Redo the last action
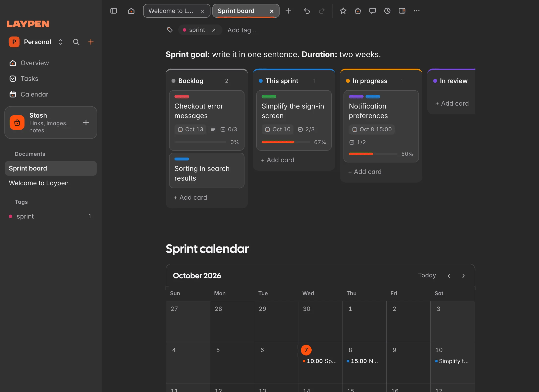Image resolution: width=539 pixels, height=392 pixels. (x=322, y=11)
